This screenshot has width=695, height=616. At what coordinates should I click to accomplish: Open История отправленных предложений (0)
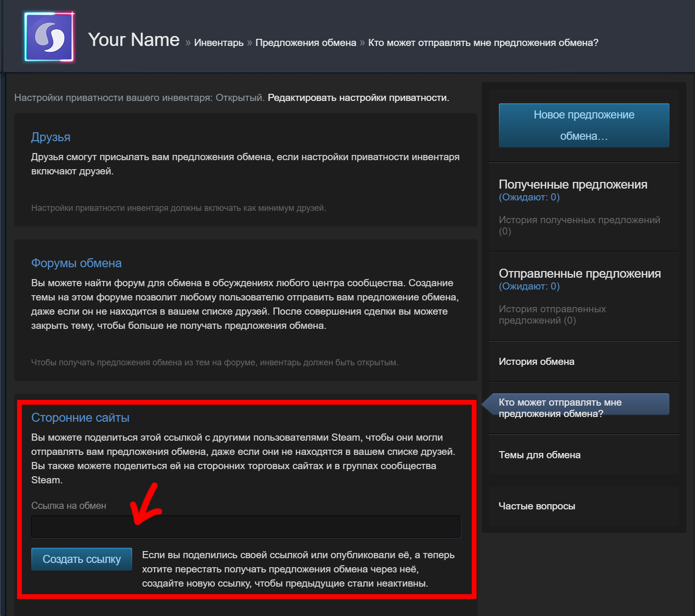552,315
